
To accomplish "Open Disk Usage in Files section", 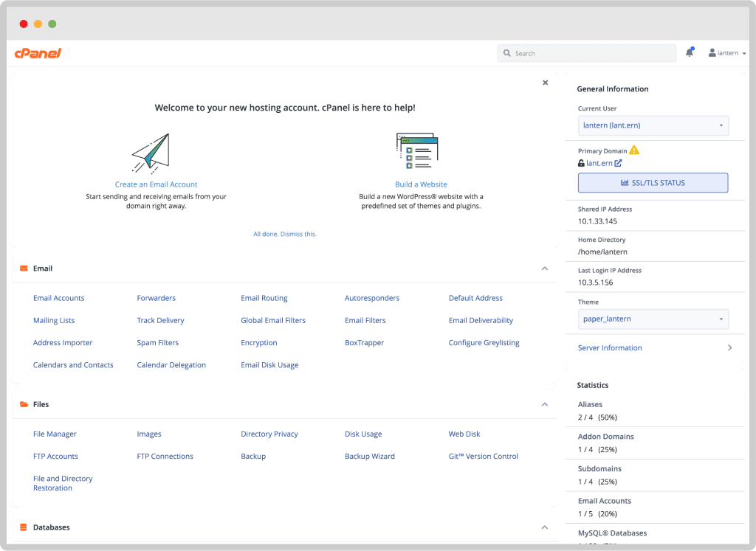I will click(x=363, y=434).
